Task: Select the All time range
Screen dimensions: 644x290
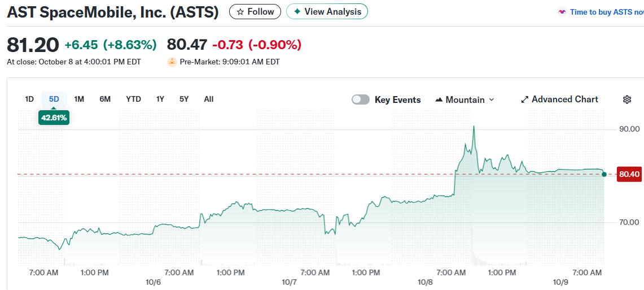Action: (x=209, y=99)
